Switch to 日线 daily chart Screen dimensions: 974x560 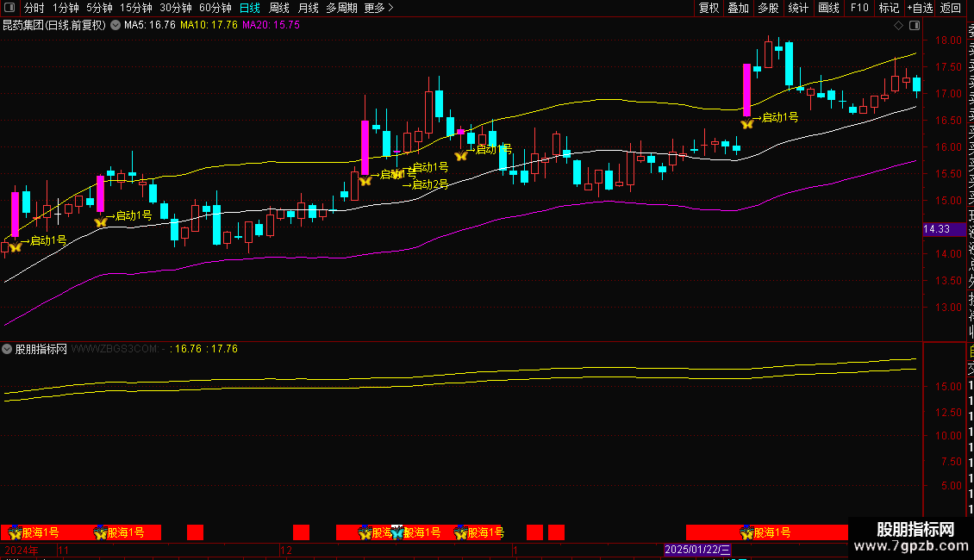pyautogui.click(x=250, y=8)
